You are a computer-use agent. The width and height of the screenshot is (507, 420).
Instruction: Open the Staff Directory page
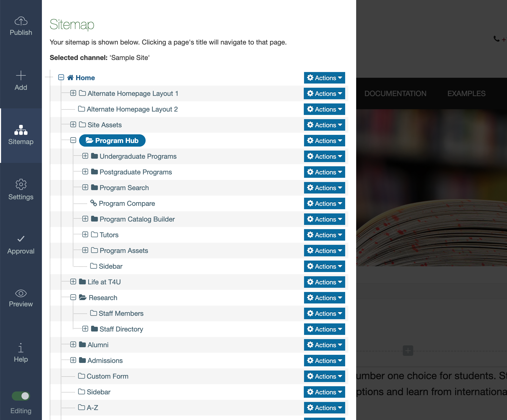(121, 329)
